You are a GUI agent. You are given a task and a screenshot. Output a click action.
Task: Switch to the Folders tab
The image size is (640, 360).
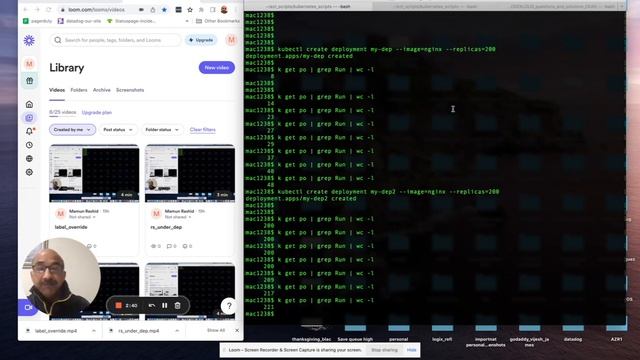(79, 90)
